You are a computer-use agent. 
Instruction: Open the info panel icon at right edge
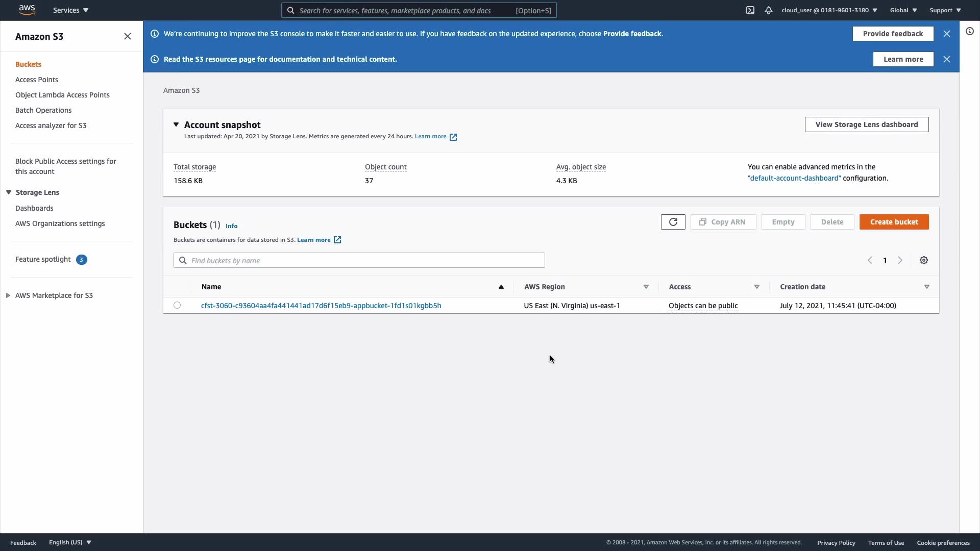click(x=969, y=32)
